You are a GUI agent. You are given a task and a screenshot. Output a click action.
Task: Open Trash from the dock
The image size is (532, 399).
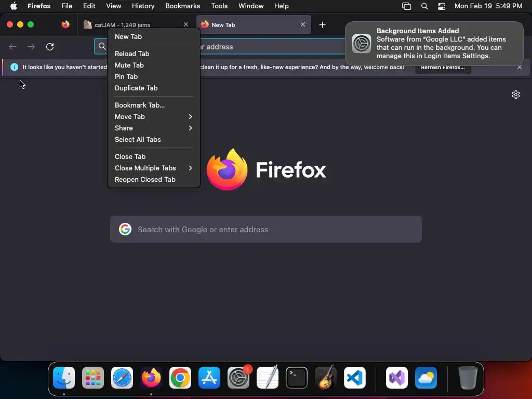pyautogui.click(x=468, y=378)
